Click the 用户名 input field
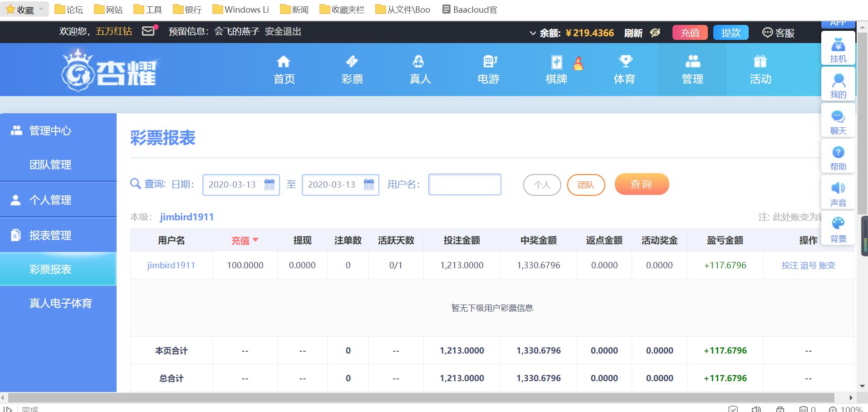Image resolution: width=868 pixels, height=412 pixels. (465, 184)
